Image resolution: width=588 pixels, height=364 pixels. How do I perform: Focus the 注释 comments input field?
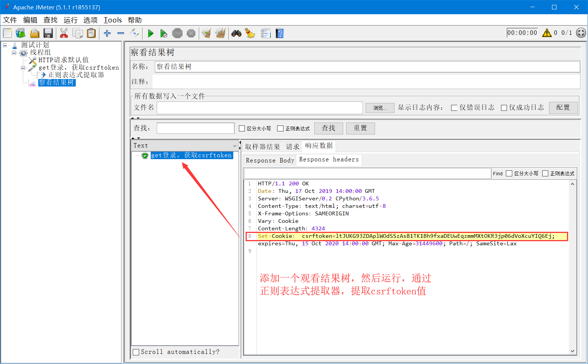366,82
